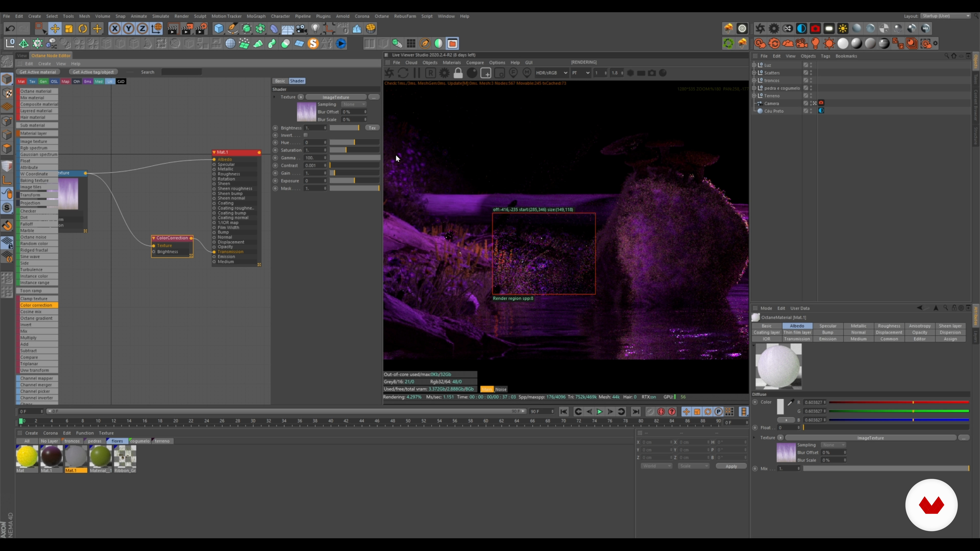Select the Move tool in top toolbar
The width and height of the screenshot is (980, 551).
click(x=55, y=29)
